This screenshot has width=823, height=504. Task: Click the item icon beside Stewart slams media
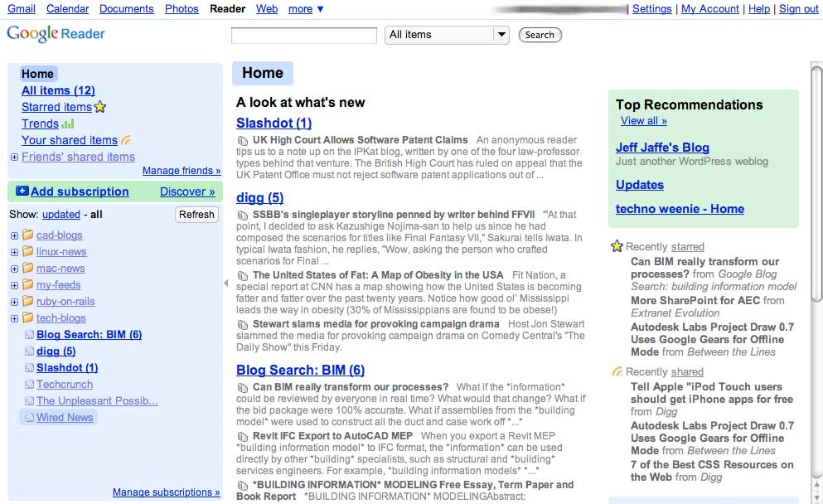[x=243, y=324]
